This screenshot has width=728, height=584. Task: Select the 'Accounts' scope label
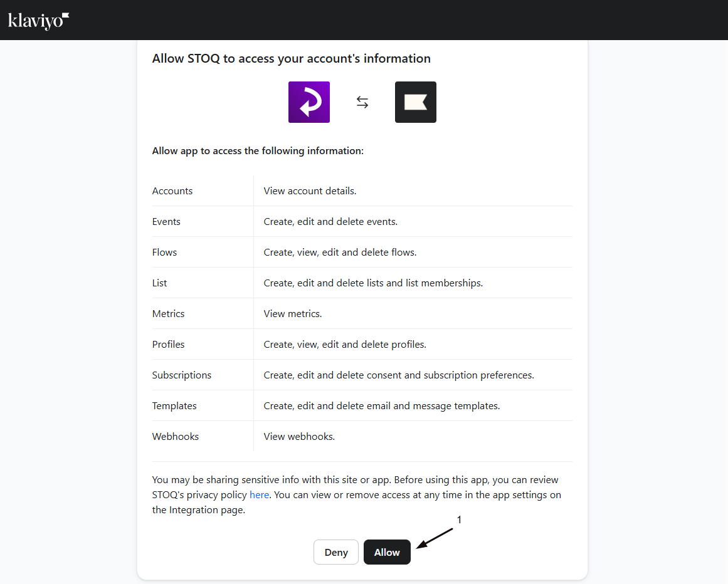[172, 190]
